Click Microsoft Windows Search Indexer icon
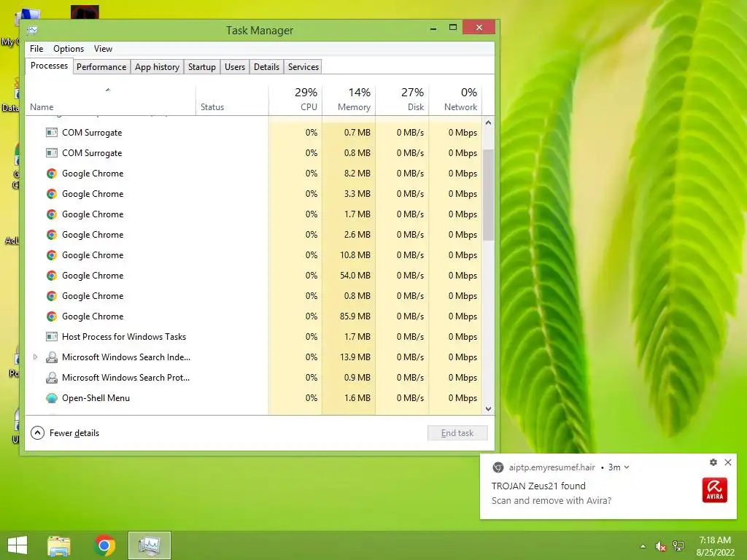The width and height of the screenshot is (747, 560). pyautogui.click(x=52, y=357)
